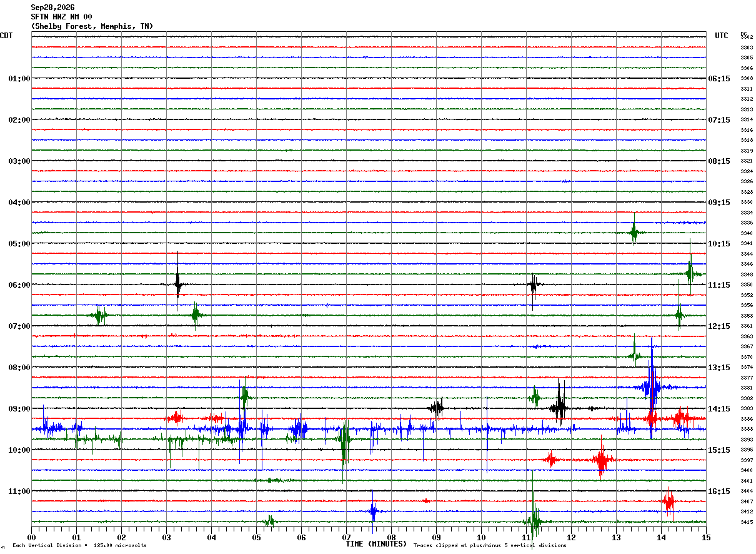Click the TIME (MINUTES) axis title
The height and width of the screenshot is (554, 756).
click(376, 544)
